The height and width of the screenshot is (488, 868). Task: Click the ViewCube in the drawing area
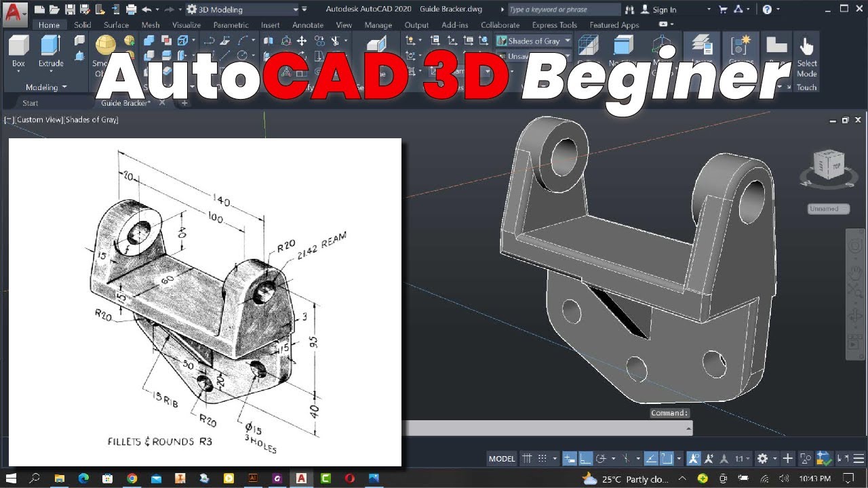827,166
